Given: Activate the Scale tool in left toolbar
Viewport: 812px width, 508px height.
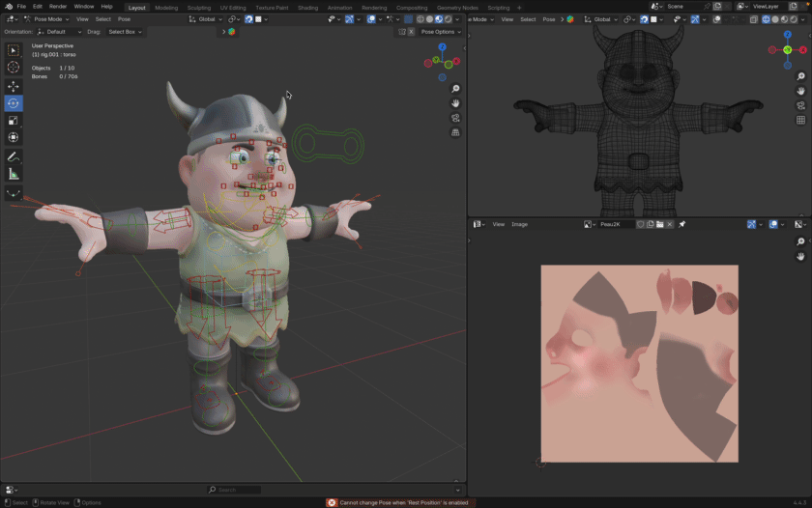Looking at the screenshot, I should 14,121.
